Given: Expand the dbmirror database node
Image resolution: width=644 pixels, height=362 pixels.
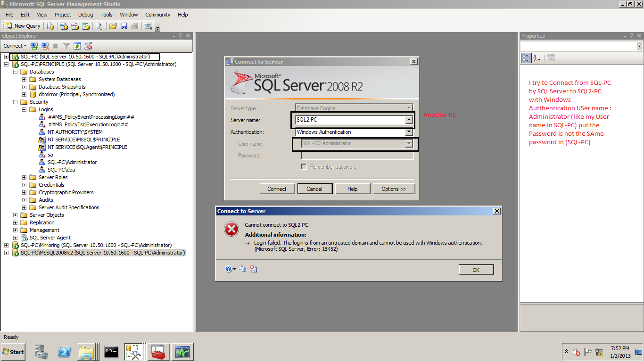Looking at the screenshot, I should tap(24, 94).
